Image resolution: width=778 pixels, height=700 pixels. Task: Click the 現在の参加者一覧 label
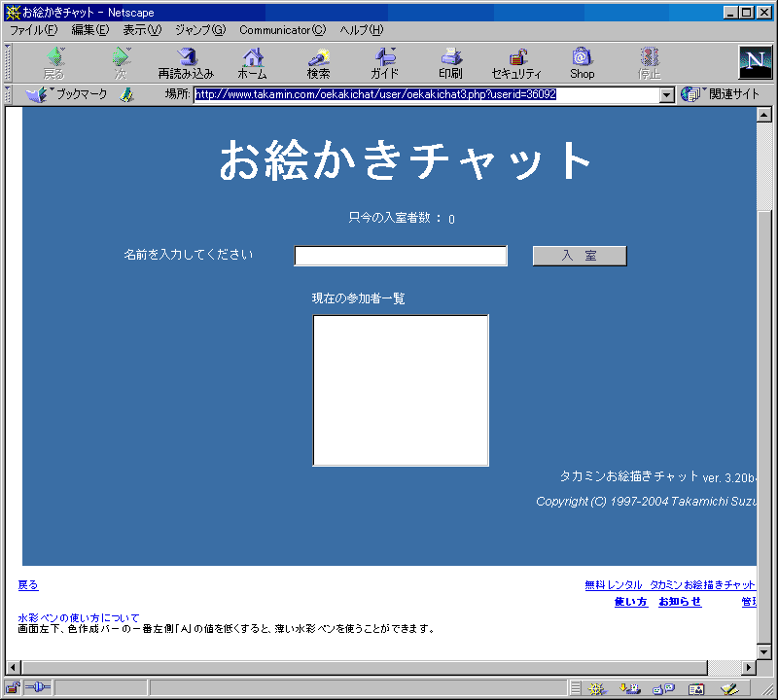(358, 298)
